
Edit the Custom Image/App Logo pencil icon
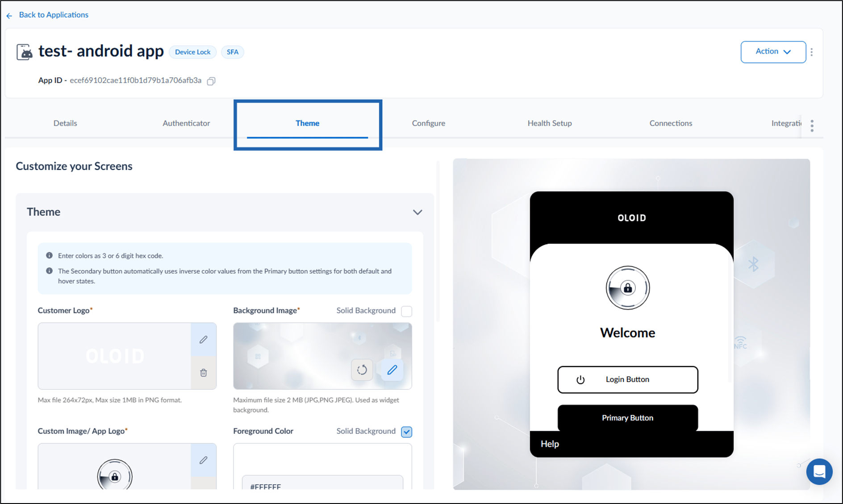pos(204,460)
